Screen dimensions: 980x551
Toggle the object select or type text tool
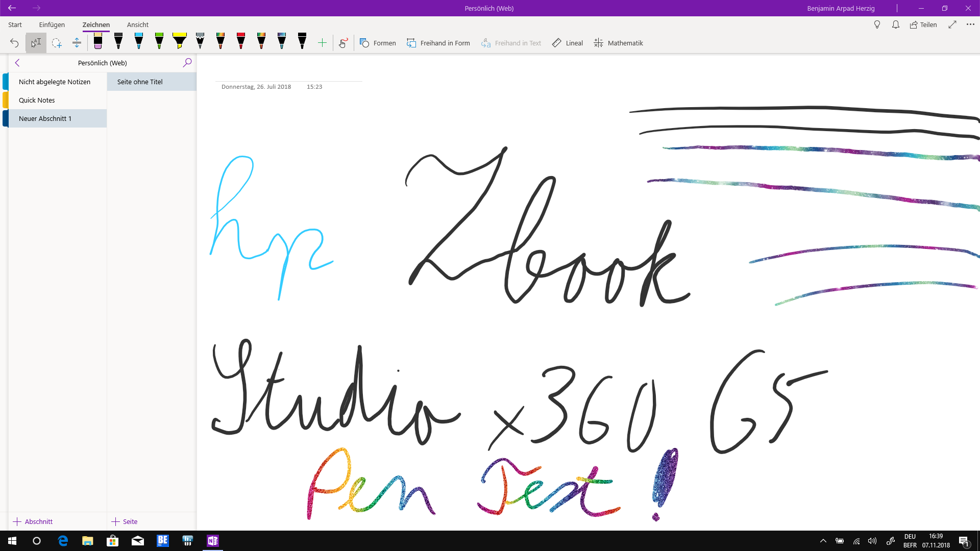pyautogui.click(x=36, y=43)
